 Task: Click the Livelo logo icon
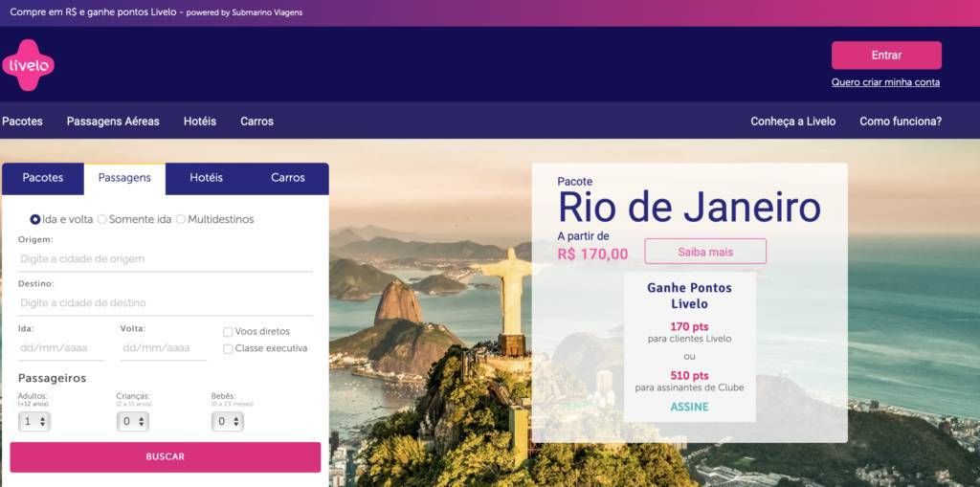click(28, 65)
